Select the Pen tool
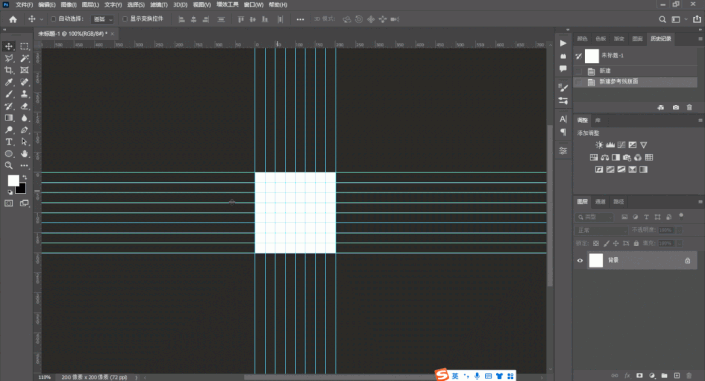Screen dimensions: 705x381 (x=24, y=130)
